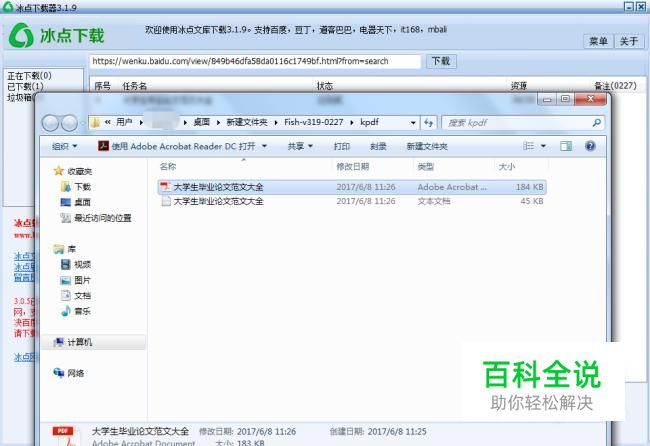Click the Explorer forward navigation button
Viewport: 650px width, 446px height.
coord(69,123)
